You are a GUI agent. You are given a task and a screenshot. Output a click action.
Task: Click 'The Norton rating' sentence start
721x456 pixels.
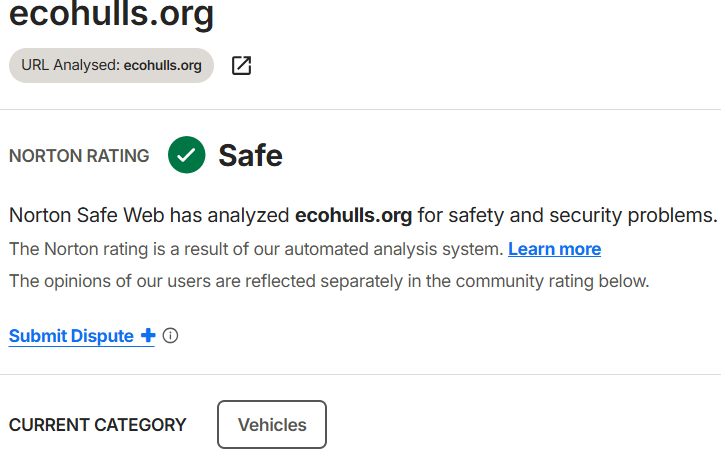click(x=79, y=249)
